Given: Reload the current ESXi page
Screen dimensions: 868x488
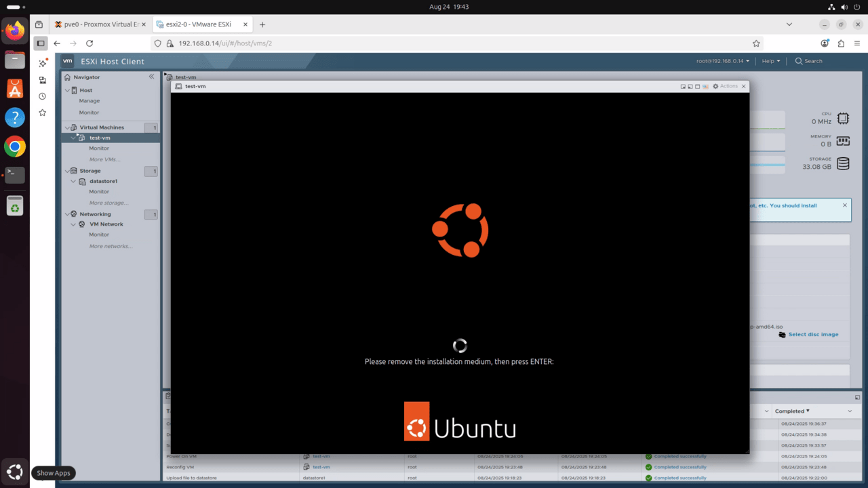Looking at the screenshot, I should click(90, 43).
